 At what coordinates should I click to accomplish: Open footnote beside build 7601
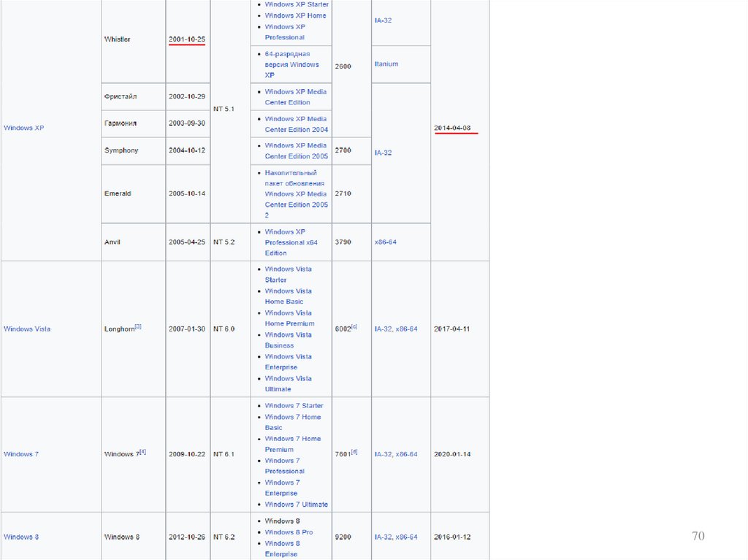tap(354, 452)
